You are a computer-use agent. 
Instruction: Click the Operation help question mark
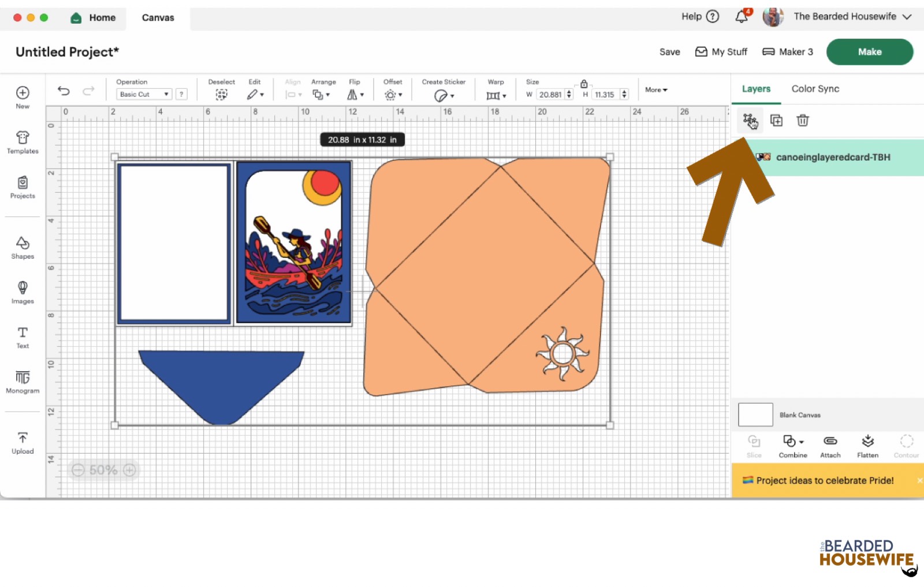coord(181,94)
